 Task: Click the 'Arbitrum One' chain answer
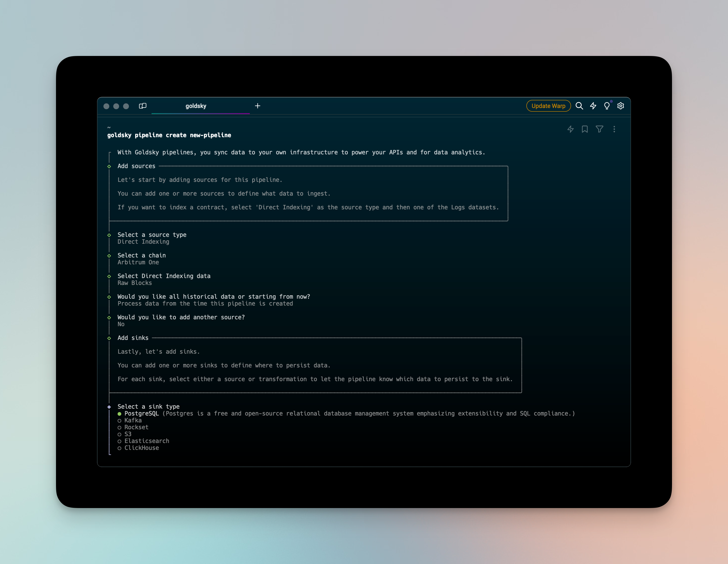tap(138, 263)
